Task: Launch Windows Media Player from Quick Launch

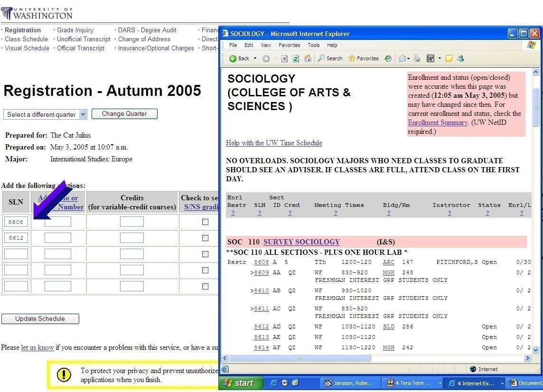Action: coord(285,383)
